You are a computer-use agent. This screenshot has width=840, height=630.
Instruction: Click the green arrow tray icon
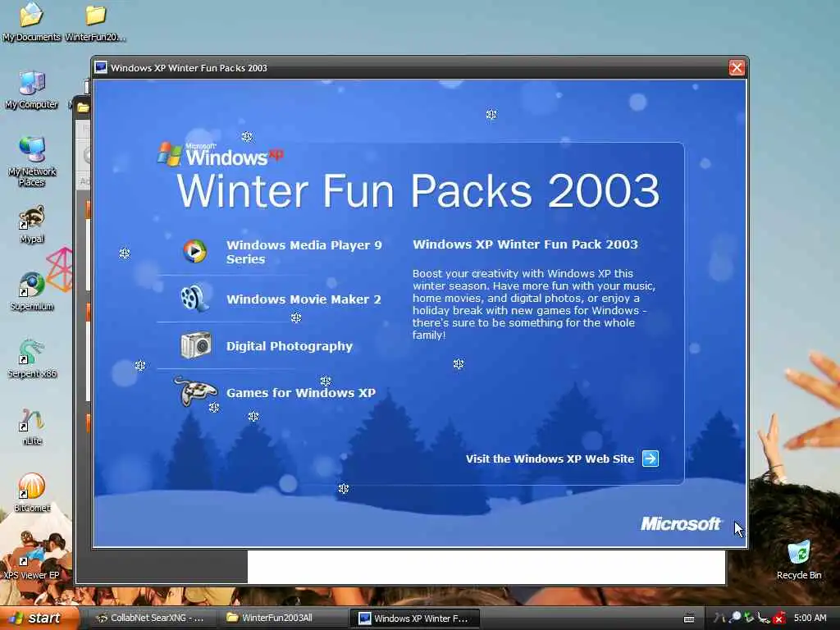tap(749, 618)
